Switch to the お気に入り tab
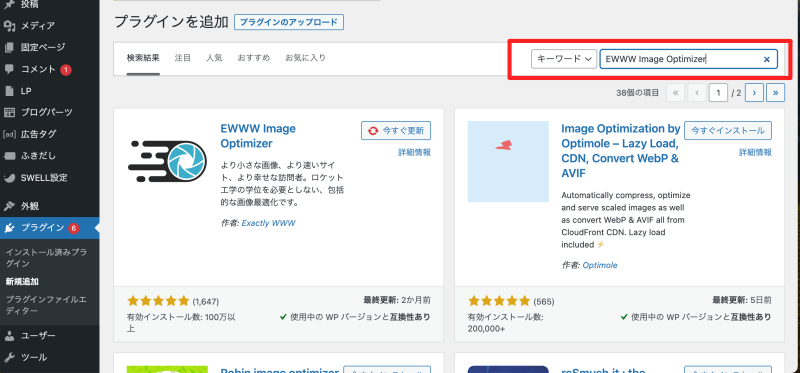The image size is (800, 373). (x=306, y=58)
